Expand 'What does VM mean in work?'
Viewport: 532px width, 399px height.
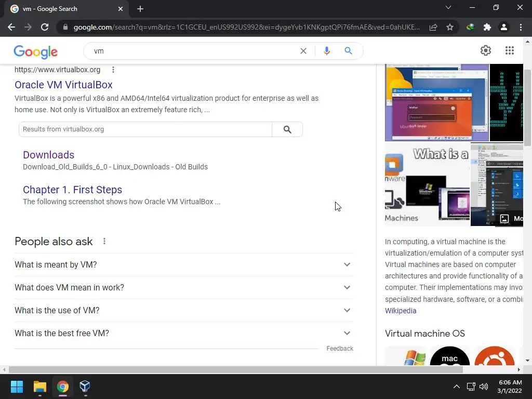(x=183, y=287)
